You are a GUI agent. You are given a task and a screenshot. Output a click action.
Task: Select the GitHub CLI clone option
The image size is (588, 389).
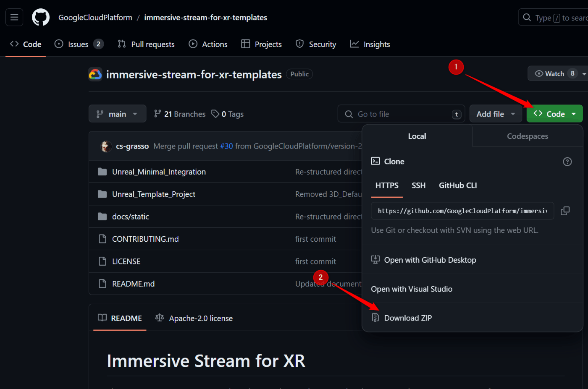click(x=458, y=185)
